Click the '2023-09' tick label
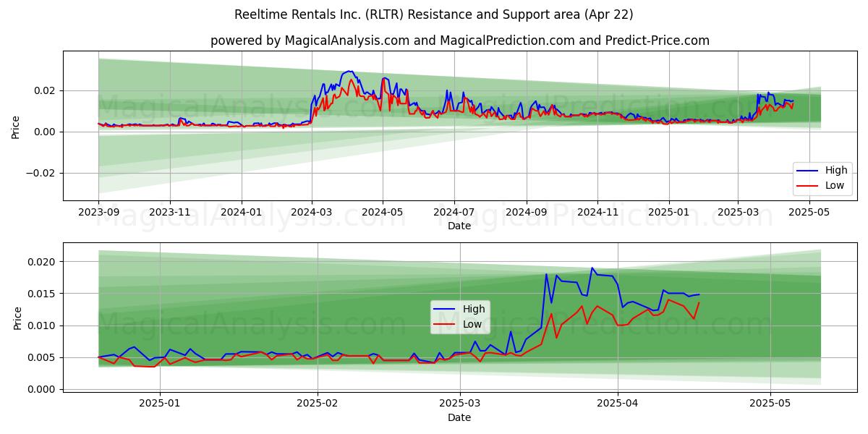868x434 pixels. coord(98,211)
